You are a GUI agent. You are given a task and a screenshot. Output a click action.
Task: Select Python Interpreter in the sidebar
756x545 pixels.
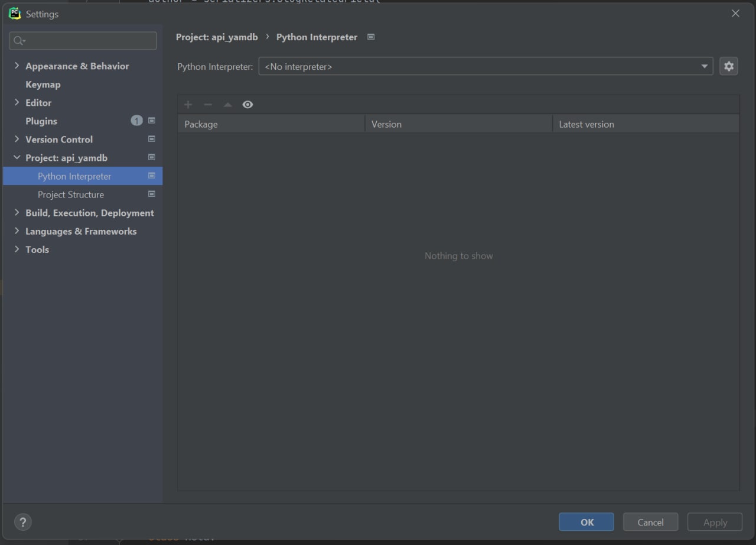[83, 176]
